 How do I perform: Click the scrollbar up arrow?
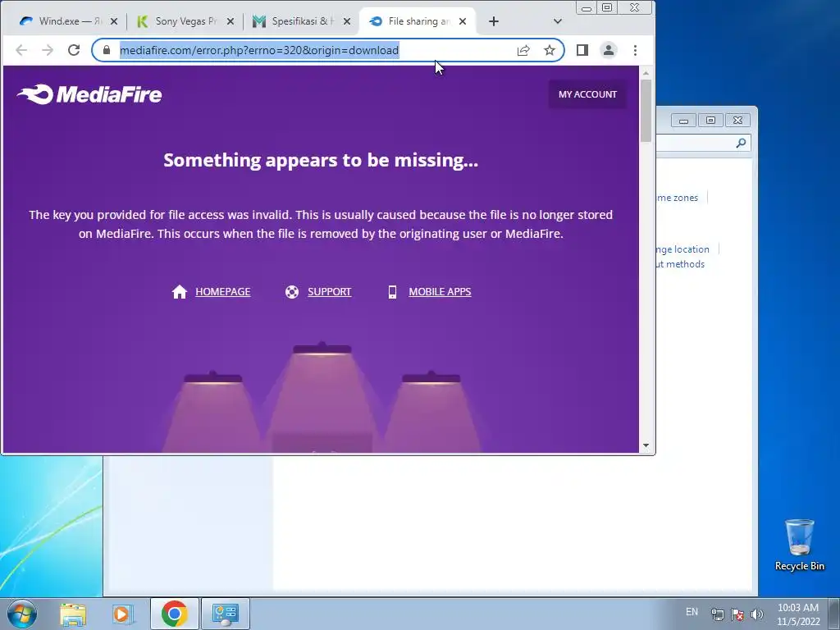pyautogui.click(x=646, y=72)
